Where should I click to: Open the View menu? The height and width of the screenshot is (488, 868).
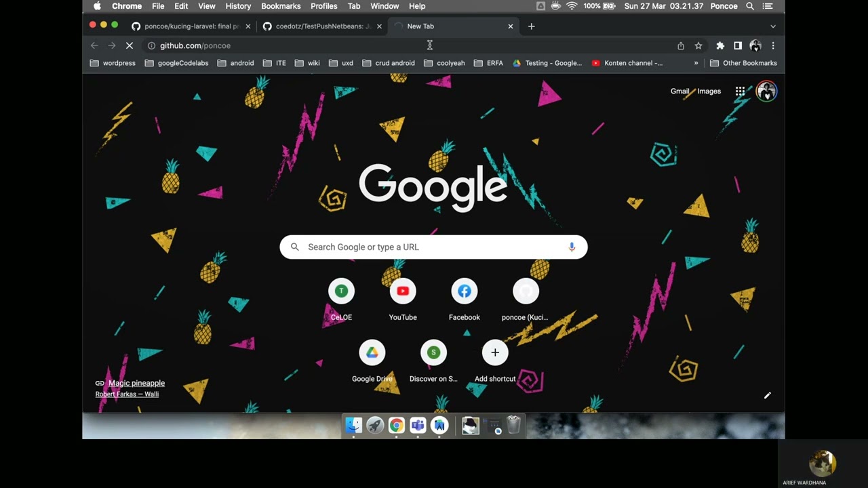(x=207, y=6)
